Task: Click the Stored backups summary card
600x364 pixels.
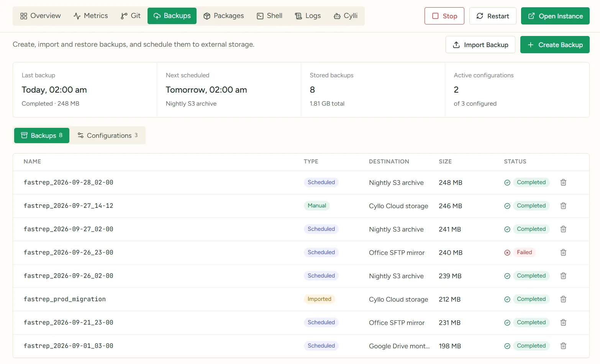Action: pos(373,90)
